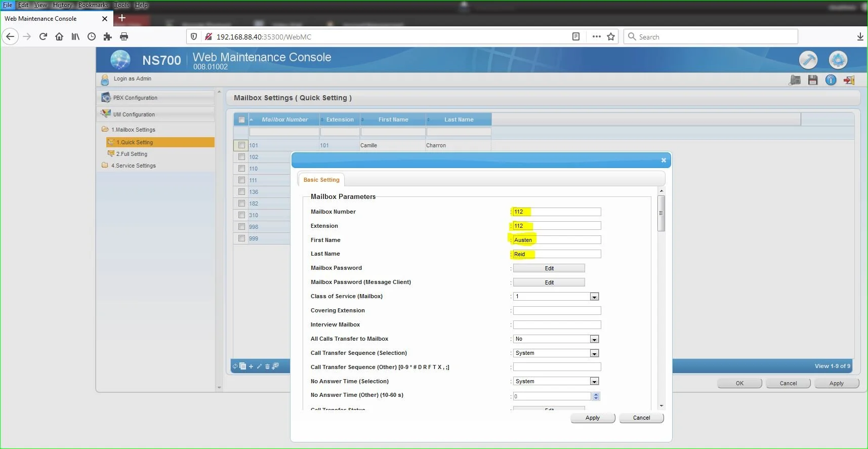Click Edit for Mailbox Password (Message Client)

[549, 282]
